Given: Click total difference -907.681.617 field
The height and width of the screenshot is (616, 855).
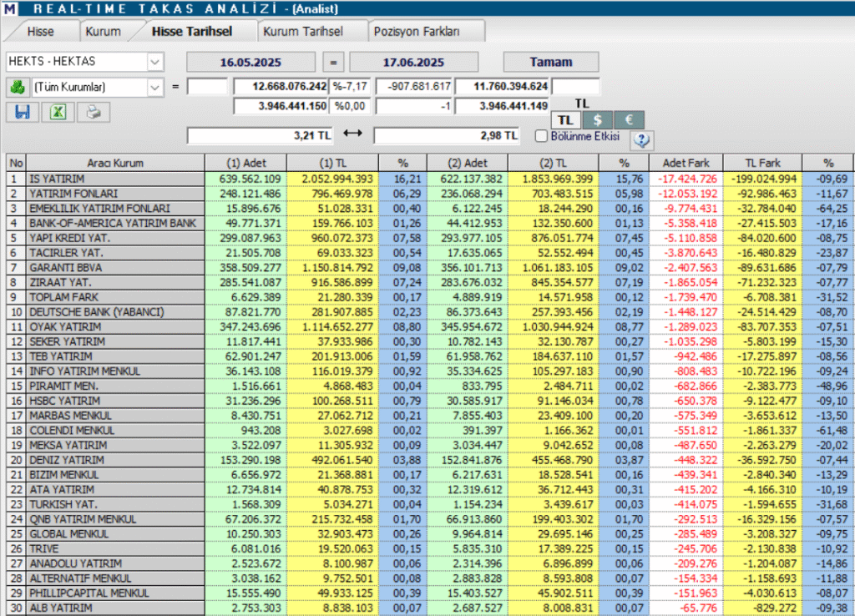Looking at the screenshot, I should (x=414, y=87).
